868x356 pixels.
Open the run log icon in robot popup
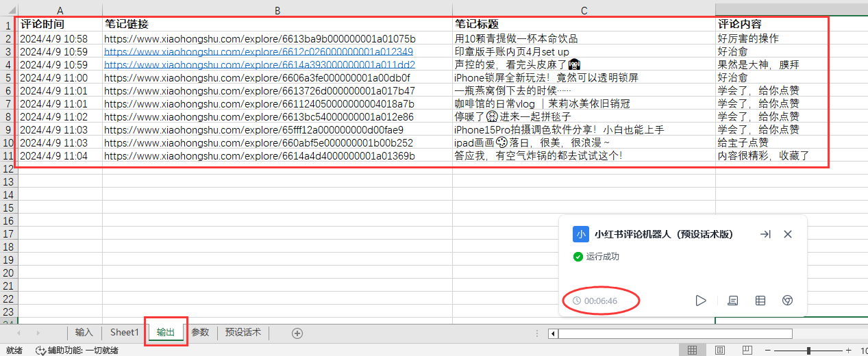coord(732,301)
